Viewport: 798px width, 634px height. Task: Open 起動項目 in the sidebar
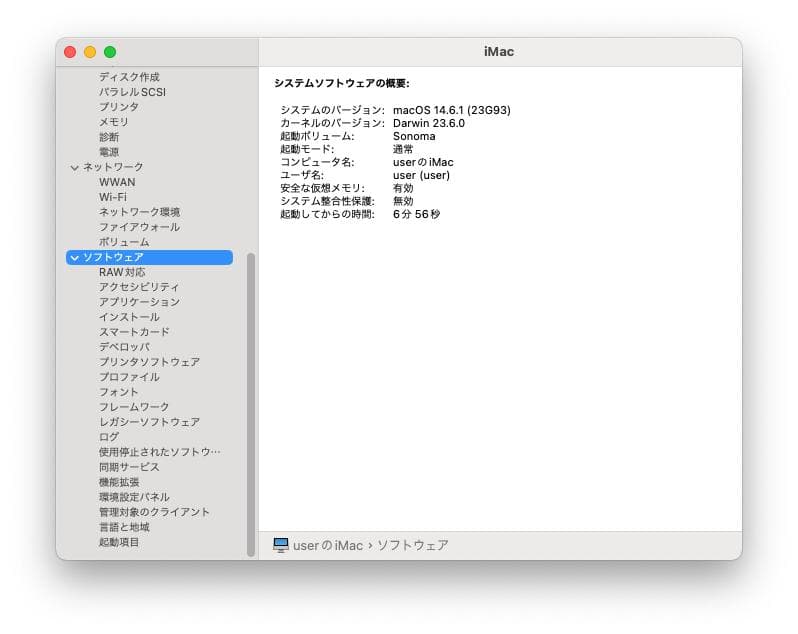(x=119, y=542)
